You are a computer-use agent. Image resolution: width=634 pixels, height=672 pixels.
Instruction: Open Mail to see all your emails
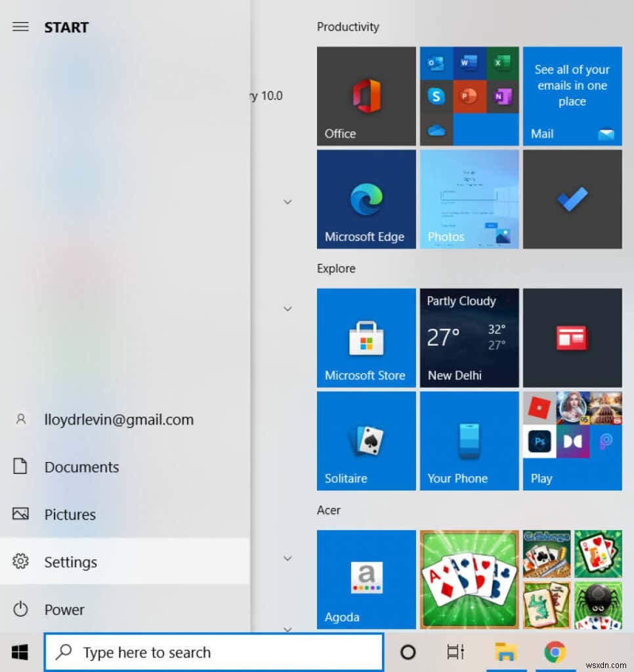(x=571, y=96)
